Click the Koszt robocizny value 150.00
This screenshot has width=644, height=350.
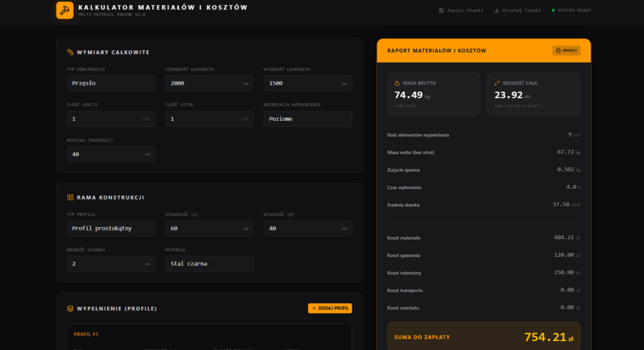tap(563, 273)
